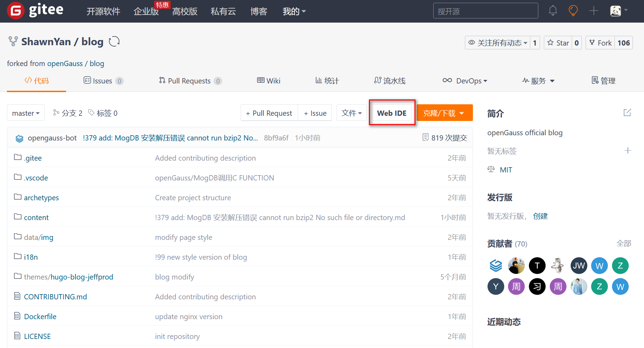Switch to the Issues tab

(103, 81)
